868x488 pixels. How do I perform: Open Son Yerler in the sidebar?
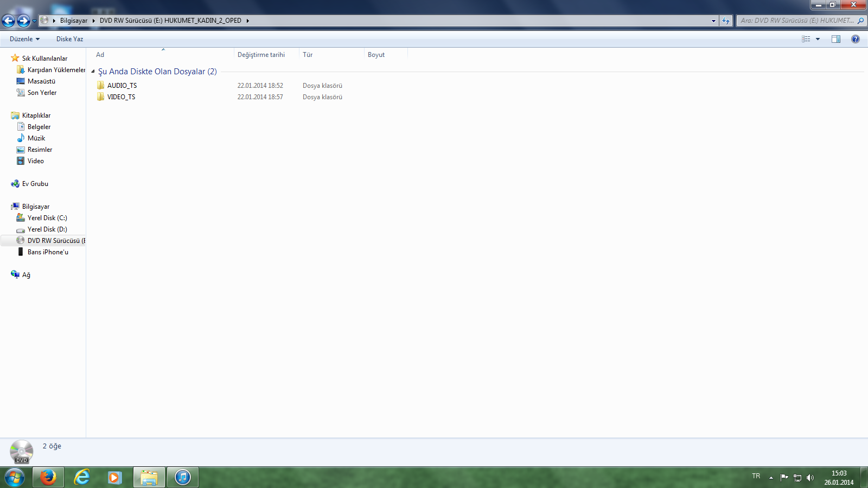pos(42,93)
